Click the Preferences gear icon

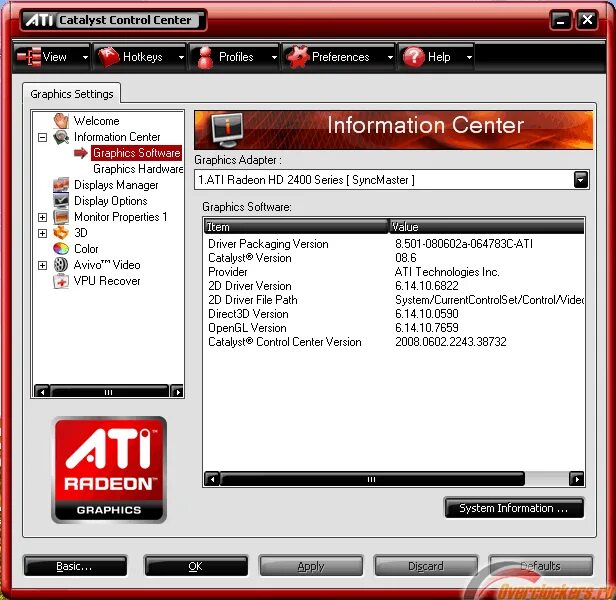click(297, 57)
